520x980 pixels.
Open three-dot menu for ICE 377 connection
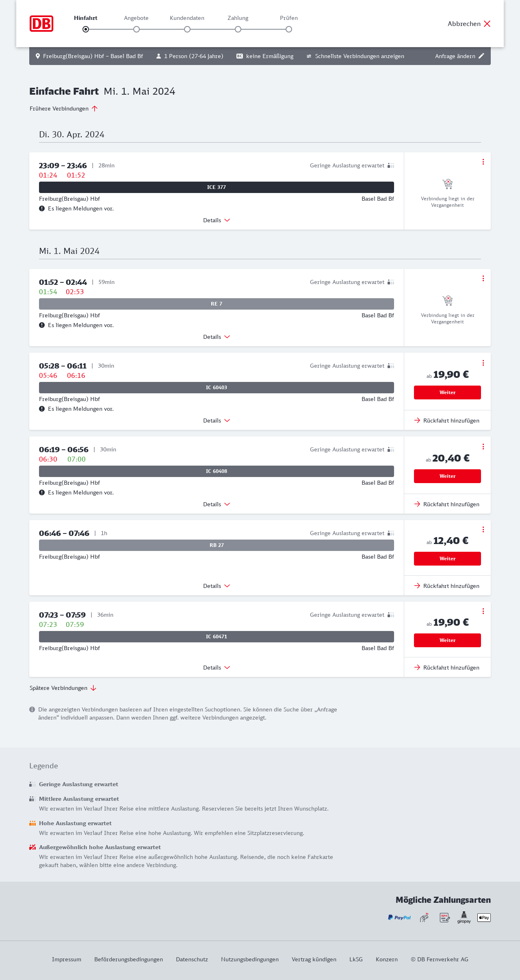pyautogui.click(x=483, y=162)
